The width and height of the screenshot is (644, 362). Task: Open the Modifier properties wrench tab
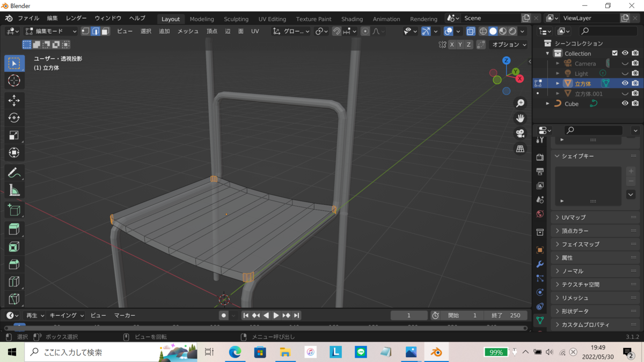pos(540,264)
